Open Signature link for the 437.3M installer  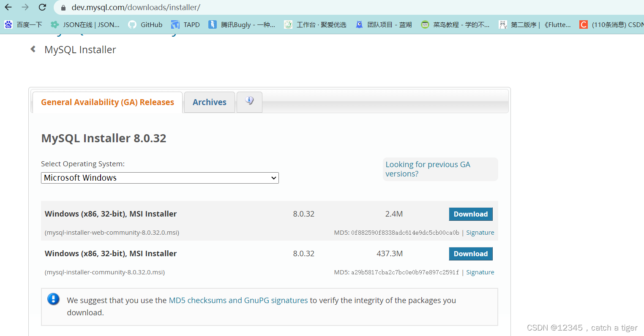[x=480, y=272]
